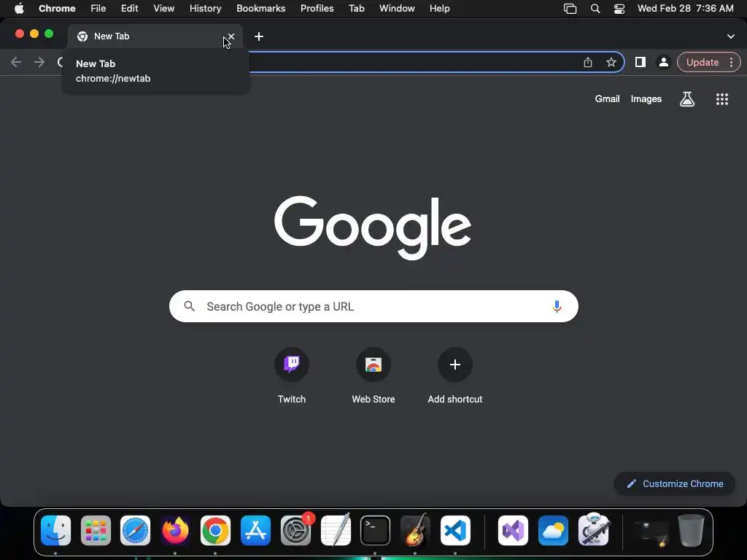Image resolution: width=747 pixels, height=560 pixels.
Task: Launch Safari from the Dock
Action: pos(135,531)
